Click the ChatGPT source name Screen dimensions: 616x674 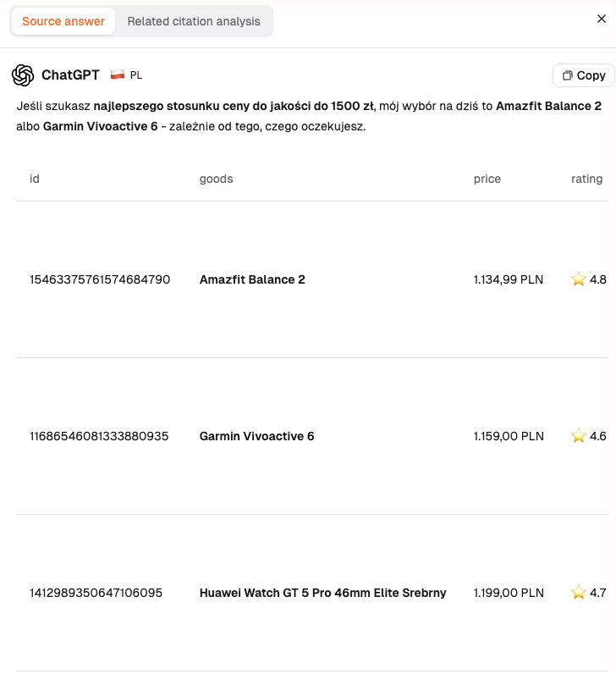pos(70,75)
